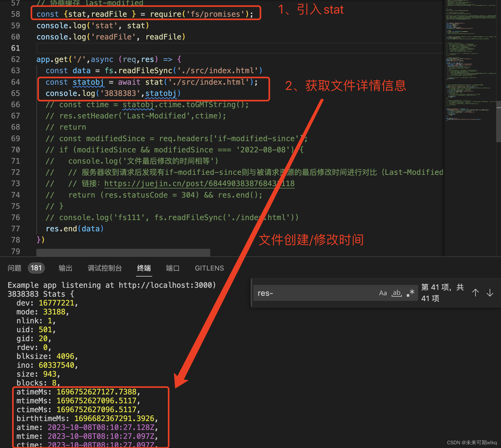Screen dimensions: 501x448
Task: Click the editor vertical scrollbar thumb
Action: pyautogui.click(x=499, y=122)
